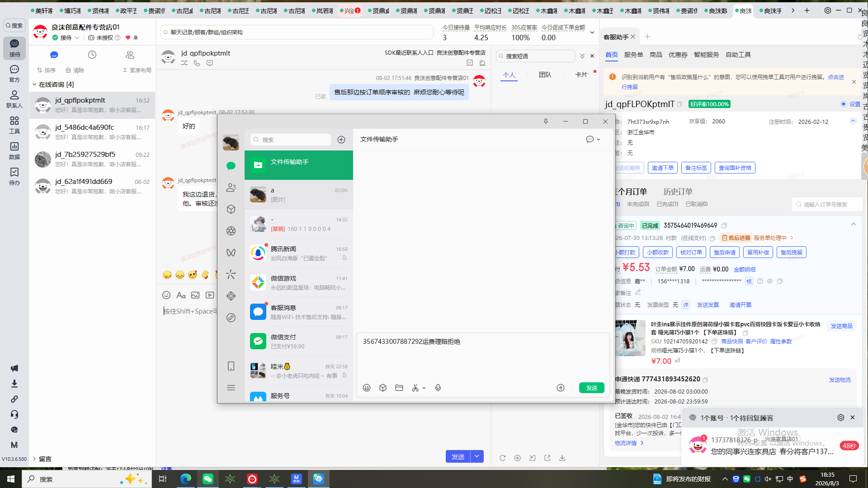Click the transfer conversation icon in chat header
The width and height of the screenshot is (868, 488).
click(184, 63)
